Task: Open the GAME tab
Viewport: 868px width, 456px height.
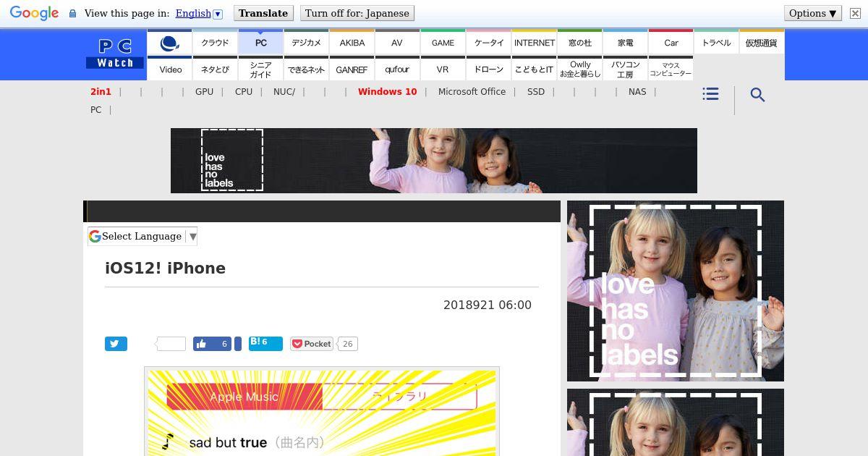Action: coord(443,43)
